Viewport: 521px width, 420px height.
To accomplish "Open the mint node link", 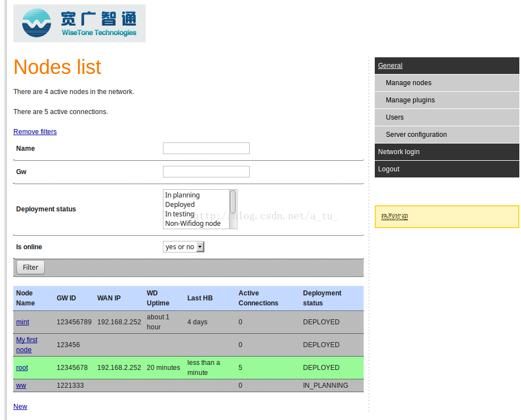I will (x=23, y=322).
